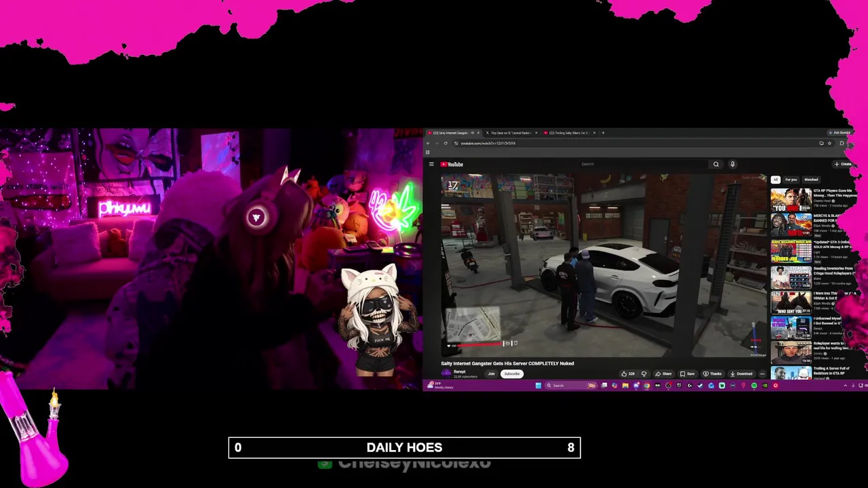
Task: Open the video more actions ellipsis
Action: [762, 373]
